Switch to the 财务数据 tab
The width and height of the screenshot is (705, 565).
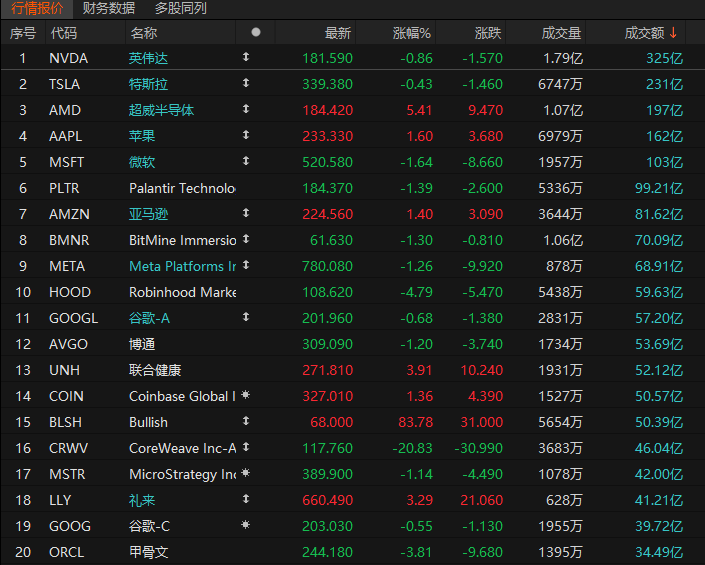pos(109,9)
